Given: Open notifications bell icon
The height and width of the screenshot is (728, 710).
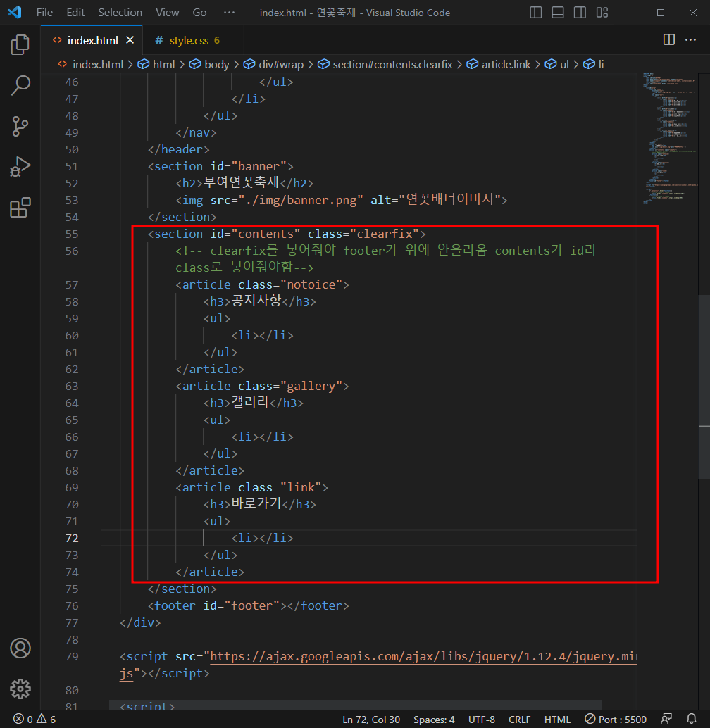Looking at the screenshot, I should pos(692,719).
